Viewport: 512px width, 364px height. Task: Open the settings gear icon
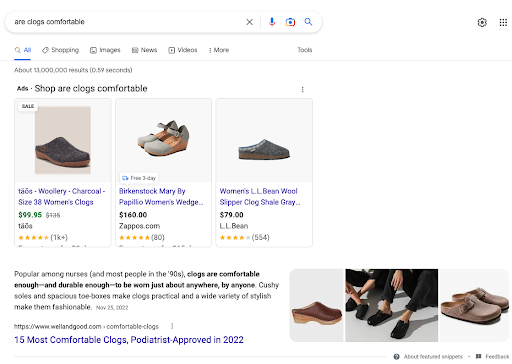coord(482,22)
